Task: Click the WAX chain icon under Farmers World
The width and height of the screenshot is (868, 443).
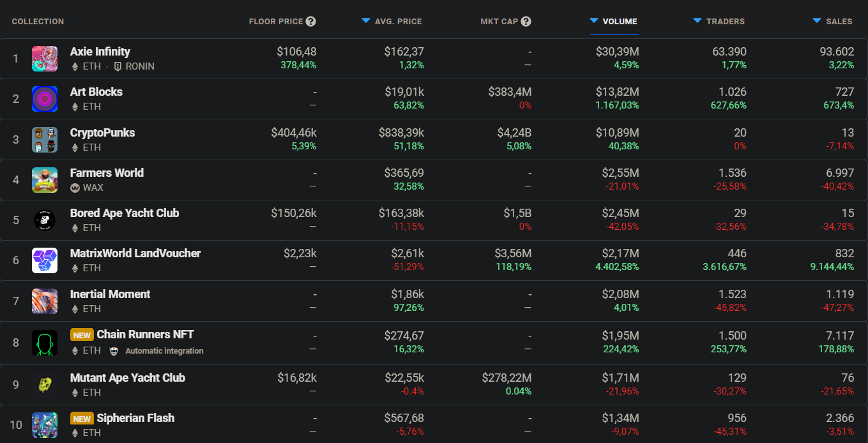Action: (75, 188)
